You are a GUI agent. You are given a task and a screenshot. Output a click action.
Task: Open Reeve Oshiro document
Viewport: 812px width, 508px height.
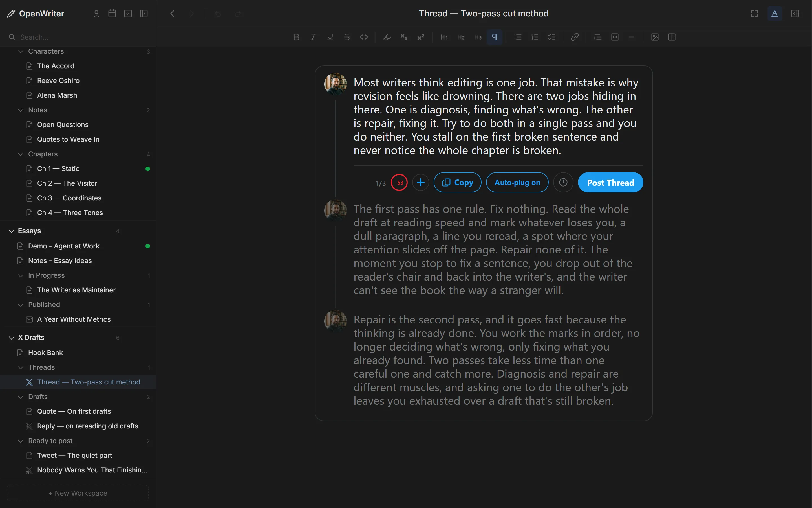pyautogui.click(x=78, y=81)
